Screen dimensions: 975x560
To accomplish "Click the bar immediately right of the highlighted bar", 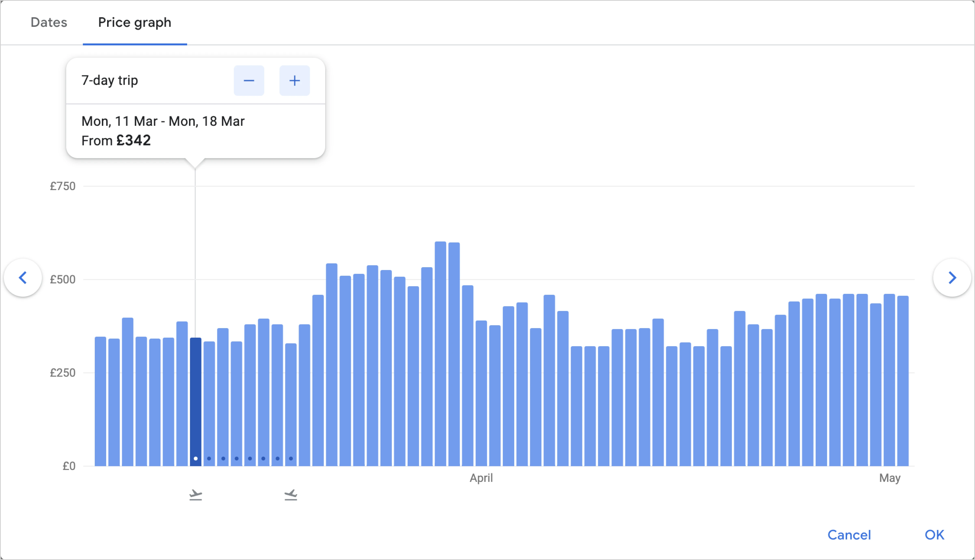I will point(209,403).
